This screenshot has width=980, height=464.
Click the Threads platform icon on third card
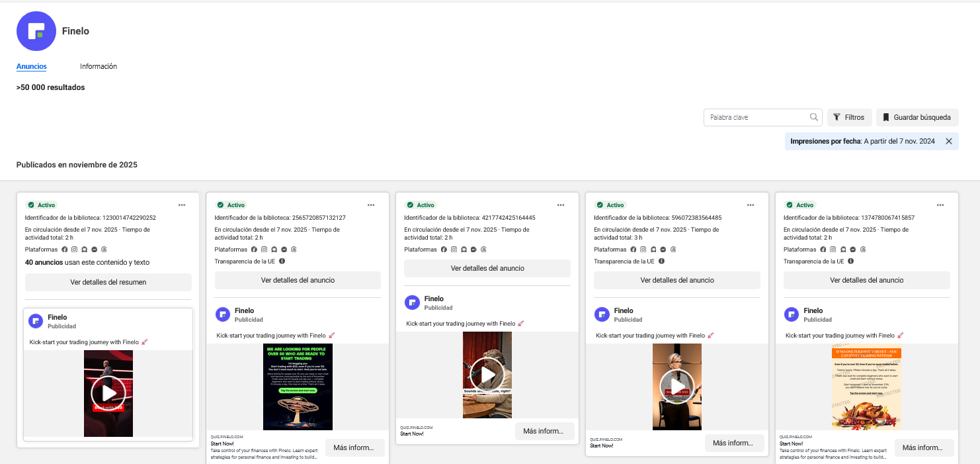[483, 250]
